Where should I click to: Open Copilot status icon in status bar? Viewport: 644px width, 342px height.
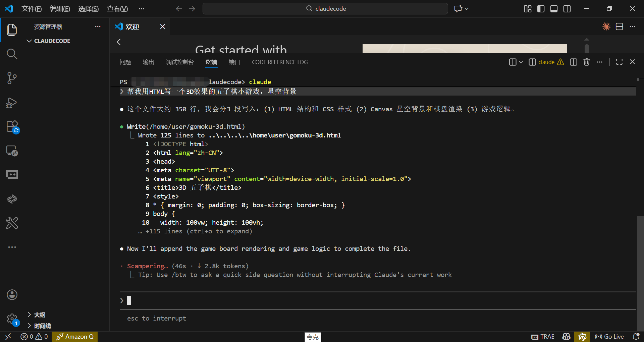567,337
